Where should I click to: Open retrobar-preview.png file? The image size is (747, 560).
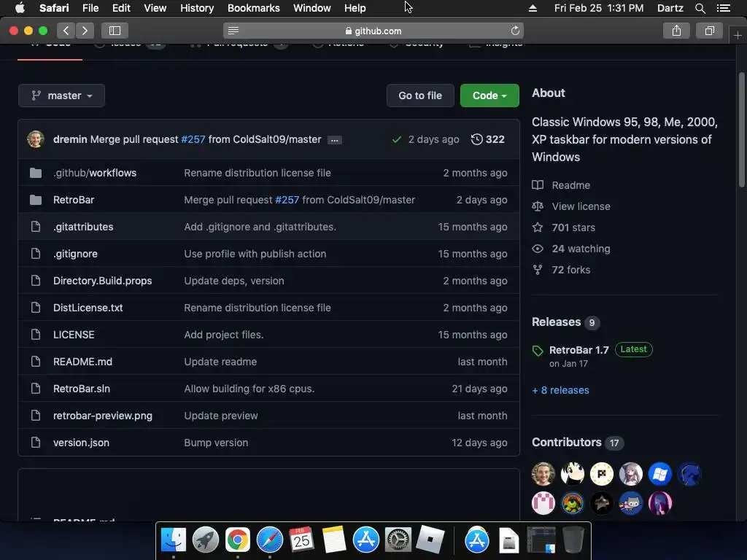(x=103, y=416)
